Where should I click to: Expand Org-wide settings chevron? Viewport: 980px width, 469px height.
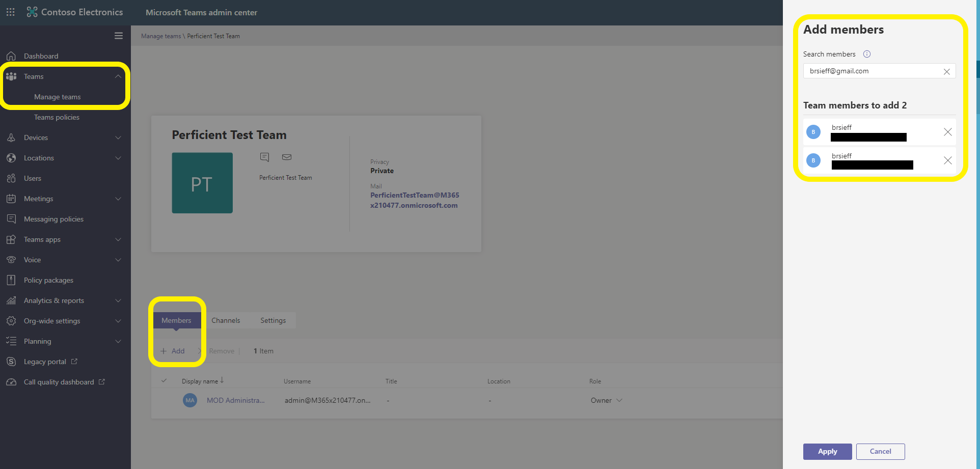(118, 321)
